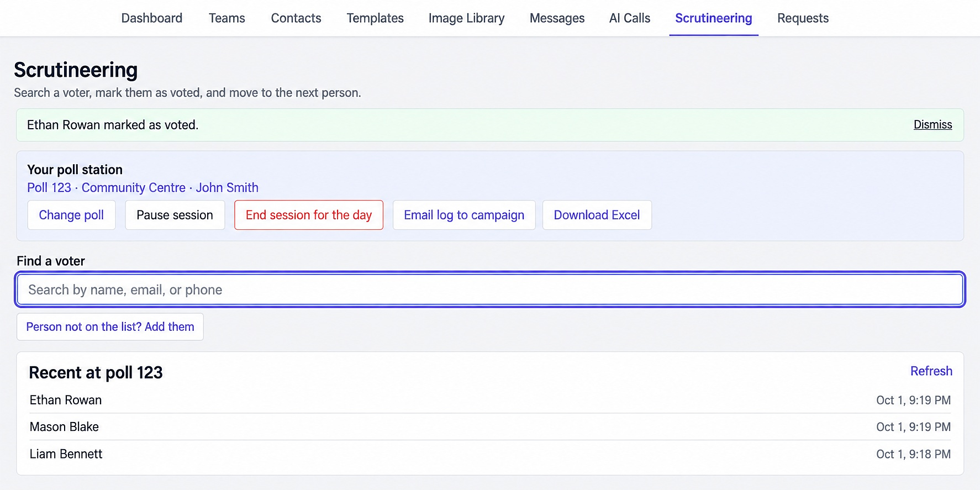980x490 pixels.
Task: Focus the voter search field
Action: (x=490, y=289)
